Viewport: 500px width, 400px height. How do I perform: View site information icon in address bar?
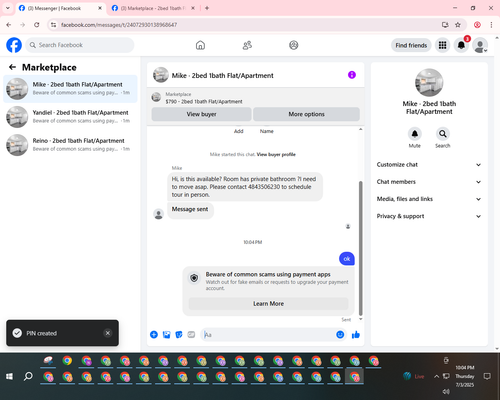[x=54, y=25]
